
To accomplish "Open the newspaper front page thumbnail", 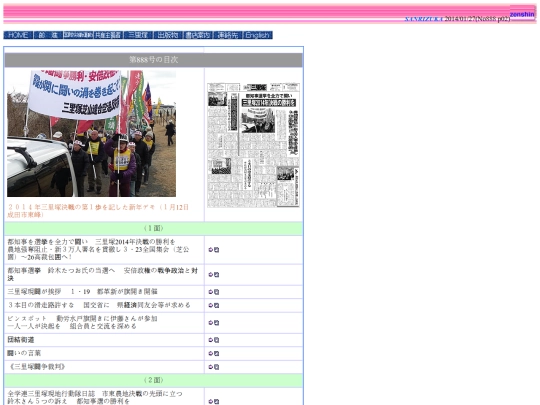I will (x=253, y=145).
